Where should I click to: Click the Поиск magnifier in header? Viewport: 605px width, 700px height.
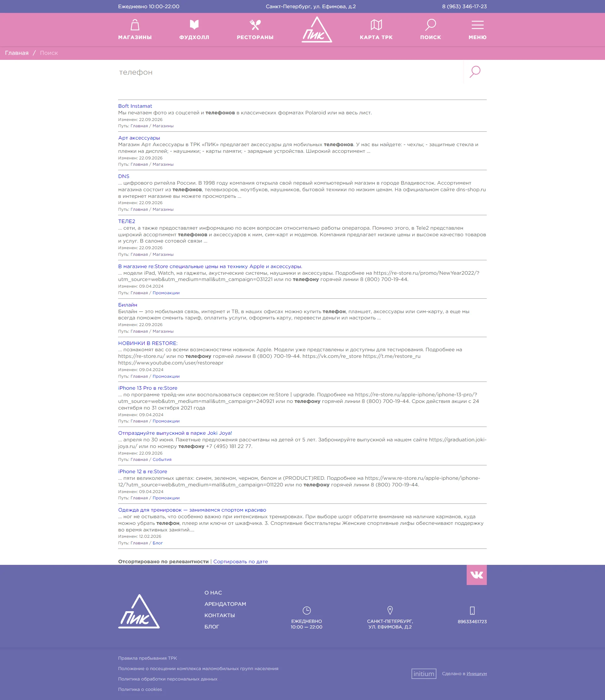(431, 25)
